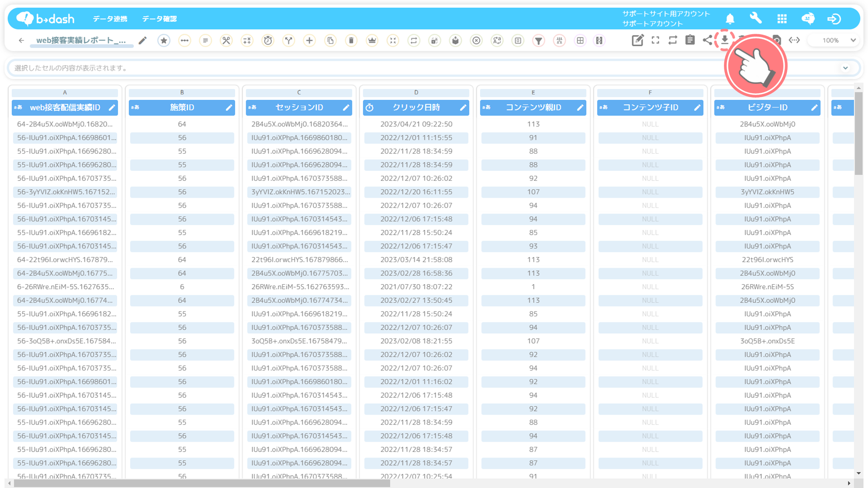Click the copy duplicate toolbar icon

coord(330,40)
